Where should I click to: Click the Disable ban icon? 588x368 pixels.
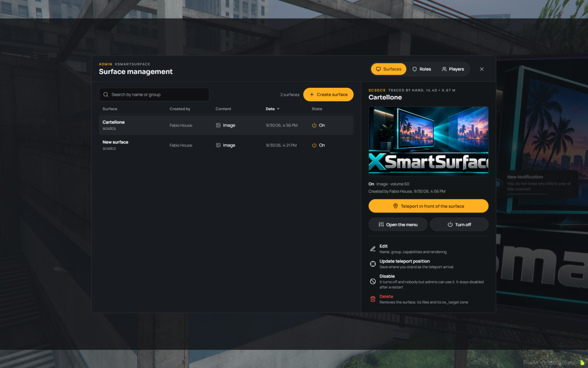(x=373, y=282)
